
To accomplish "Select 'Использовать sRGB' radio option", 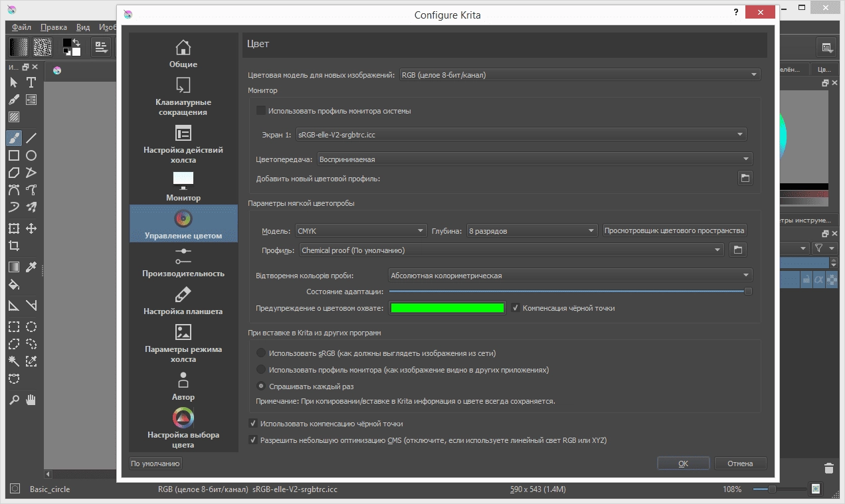I will coord(261,353).
